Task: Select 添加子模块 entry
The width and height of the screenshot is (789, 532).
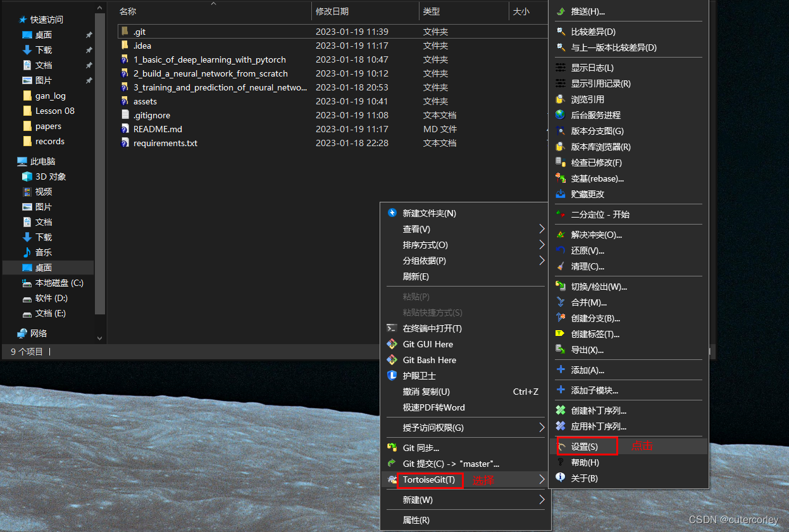Action: pyautogui.click(x=630, y=390)
